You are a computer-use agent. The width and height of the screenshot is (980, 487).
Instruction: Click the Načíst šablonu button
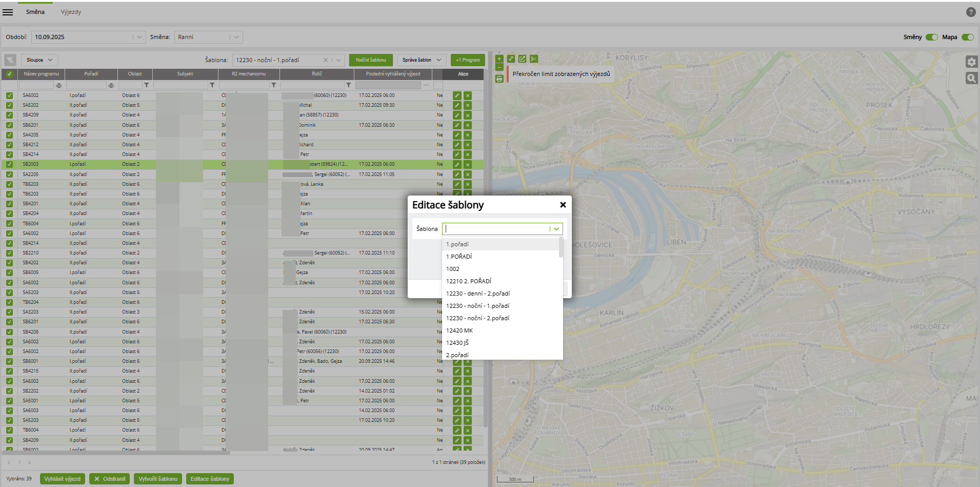pyautogui.click(x=371, y=60)
